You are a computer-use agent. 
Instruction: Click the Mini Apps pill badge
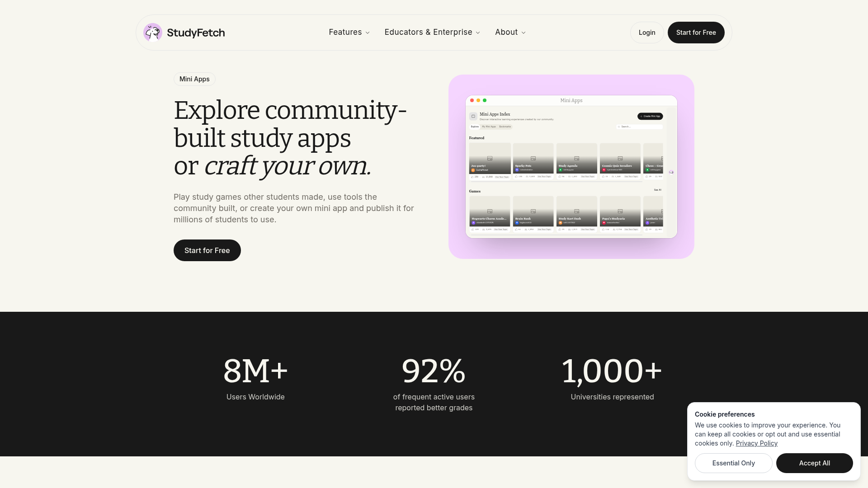pos(194,79)
